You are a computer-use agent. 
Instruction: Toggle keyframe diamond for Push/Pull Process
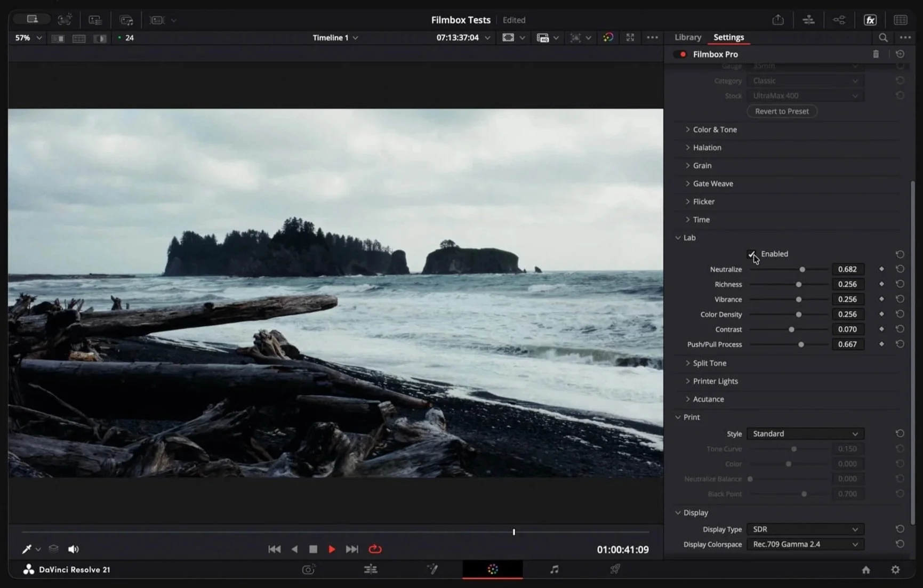(x=881, y=344)
